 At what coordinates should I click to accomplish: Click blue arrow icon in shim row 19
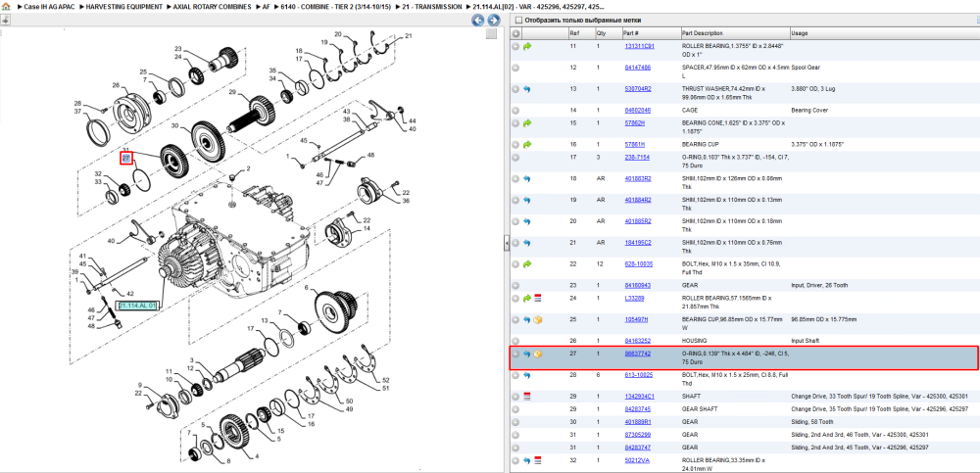point(527,200)
